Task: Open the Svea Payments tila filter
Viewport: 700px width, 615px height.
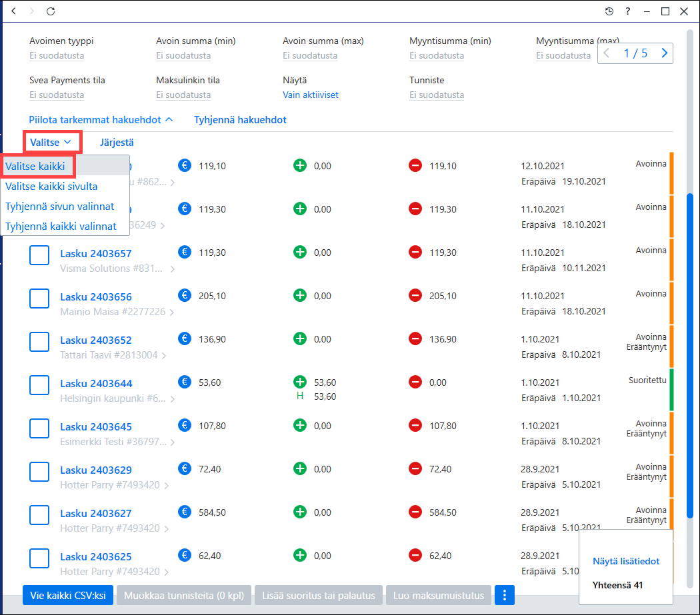Action: [x=57, y=95]
